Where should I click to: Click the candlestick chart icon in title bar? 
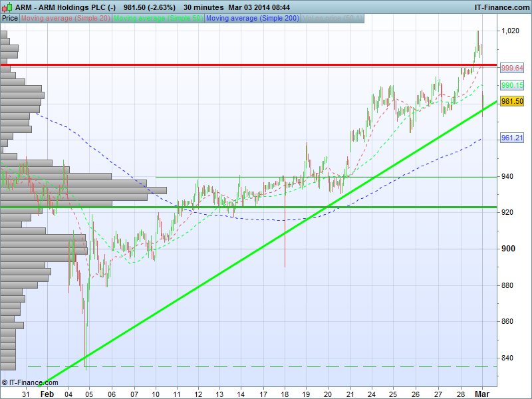pyautogui.click(x=7, y=7)
